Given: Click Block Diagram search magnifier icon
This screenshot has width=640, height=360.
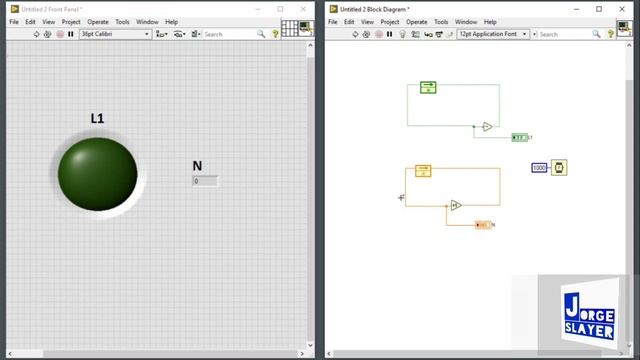Looking at the screenshot, I should pyautogui.click(x=596, y=34).
